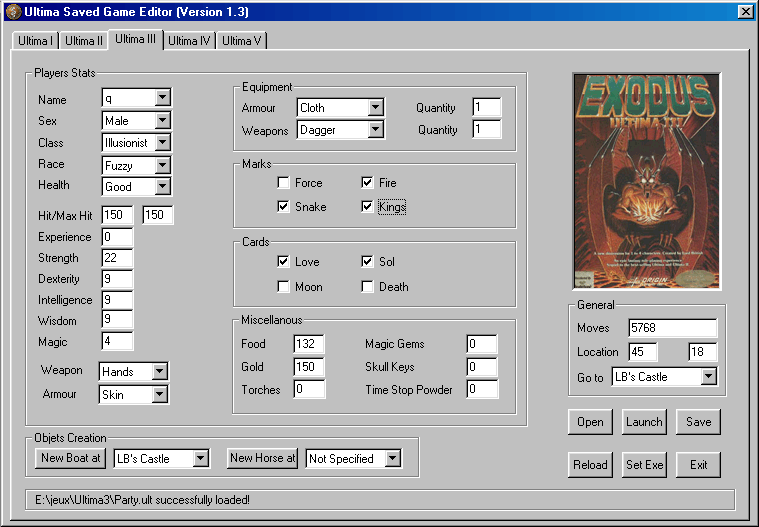Click the Save button
The width and height of the screenshot is (759, 527).
pos(698,422)
